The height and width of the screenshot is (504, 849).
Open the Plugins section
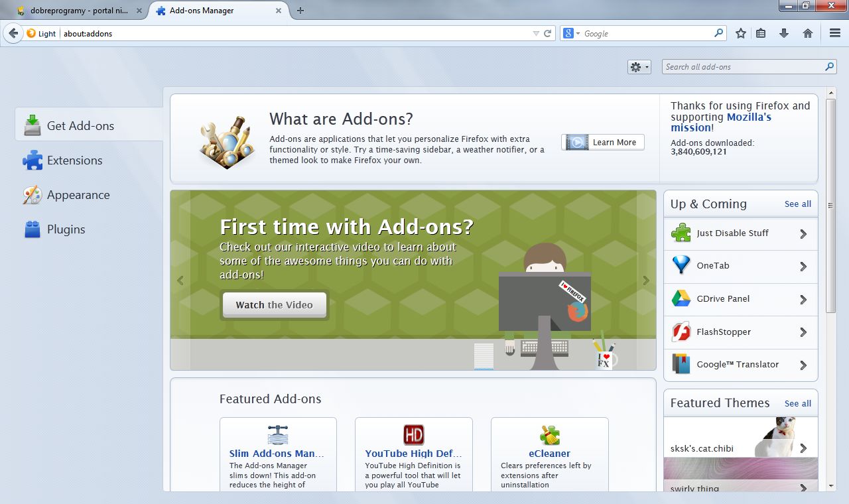coord(89,229)
